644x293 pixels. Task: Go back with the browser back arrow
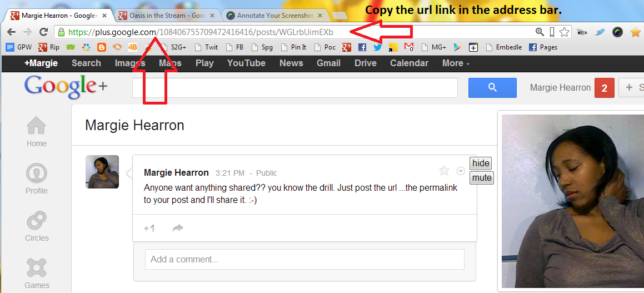tap(11, 32)
